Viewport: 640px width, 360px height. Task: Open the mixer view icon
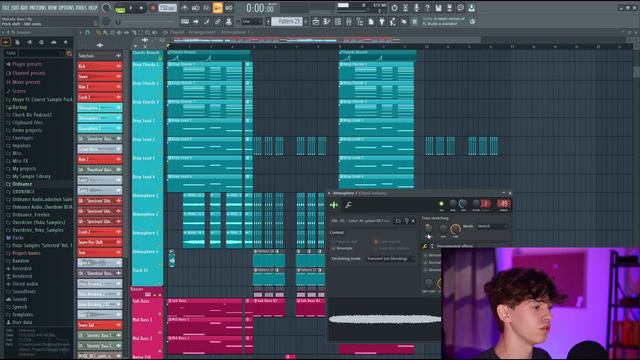click(349, 21)
